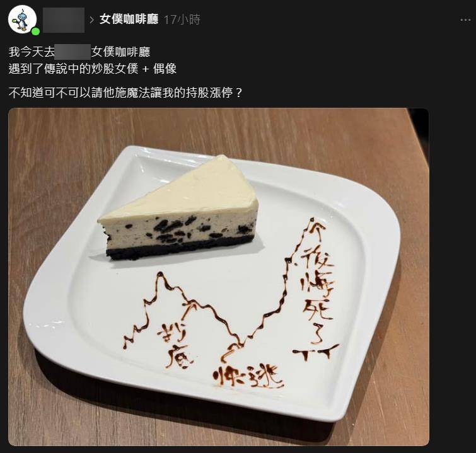Click the line 遇到了傳說中的炒股女僕 + 偶像

tap(93, 69)
